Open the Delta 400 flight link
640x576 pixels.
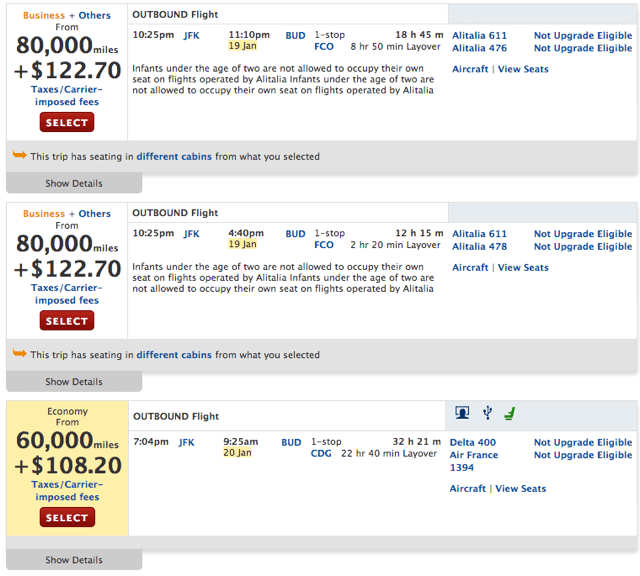coord(473,443)
